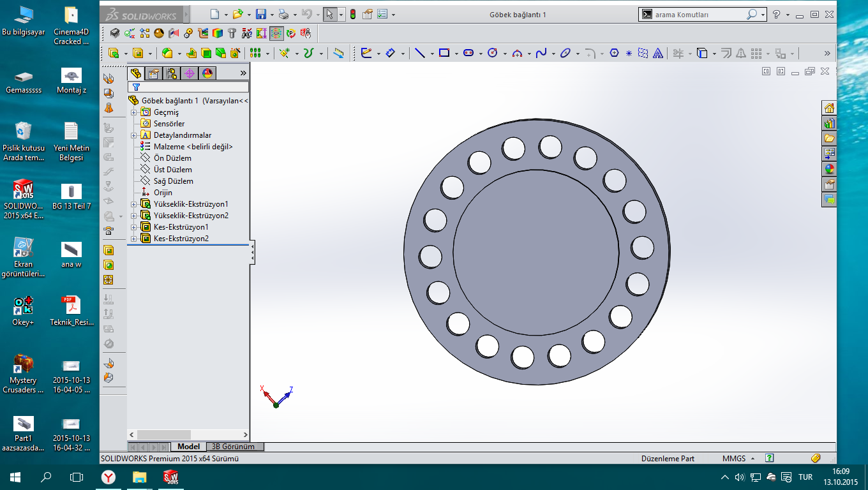Select Malzeme <belirli değil> item
The image size is (868, 490).
coord(193,147)
